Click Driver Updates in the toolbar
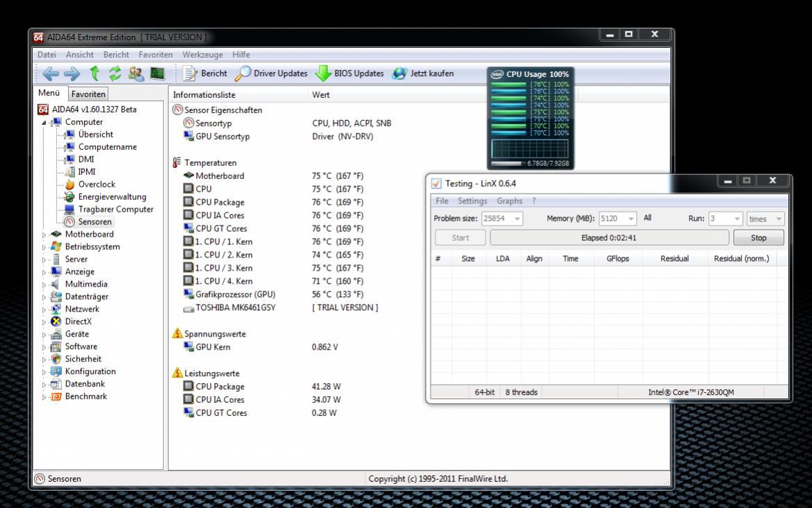 click(x=271, y=74)
